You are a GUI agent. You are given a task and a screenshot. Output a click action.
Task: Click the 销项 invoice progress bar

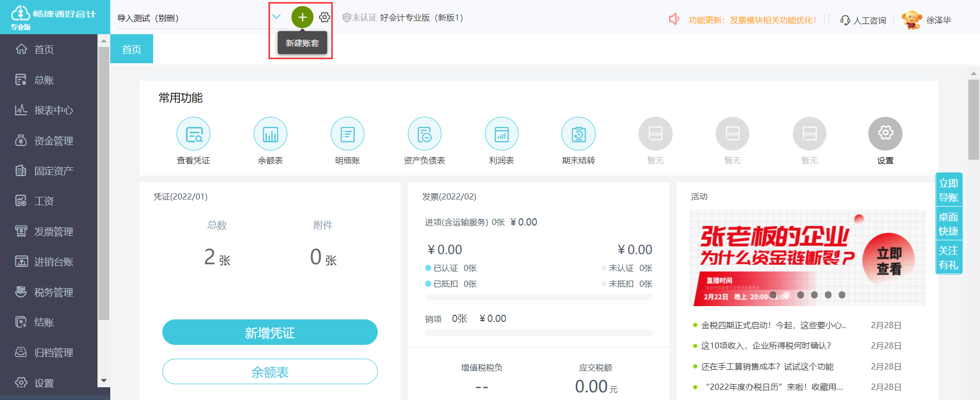pos(539,333)
